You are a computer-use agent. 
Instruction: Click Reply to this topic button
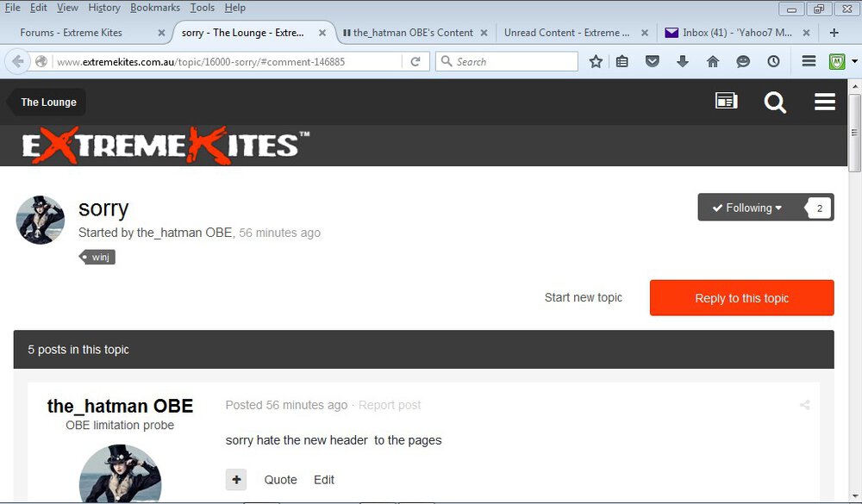point(741,298)
